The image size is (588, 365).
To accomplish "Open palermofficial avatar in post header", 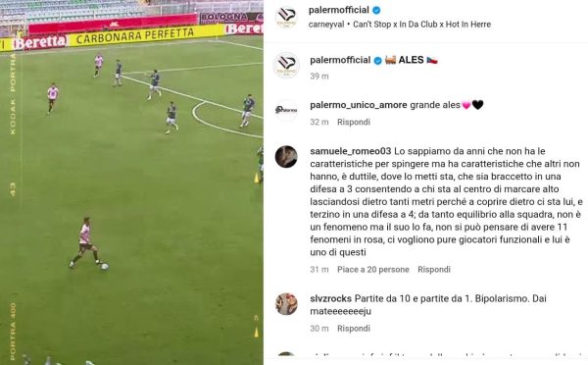I will click(286, 18).
